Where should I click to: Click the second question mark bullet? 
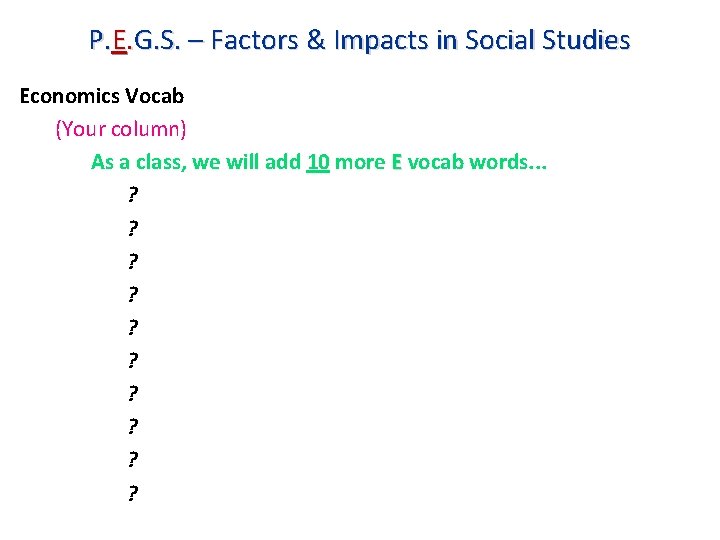pos(133,228)
